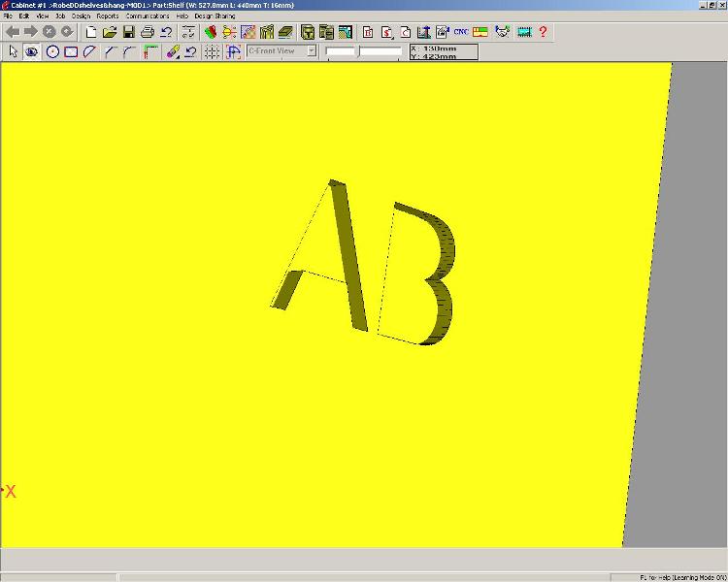Open the options sliders checklist icon
This screenshot has width=728, height=582.
click(x=188, y=32)
